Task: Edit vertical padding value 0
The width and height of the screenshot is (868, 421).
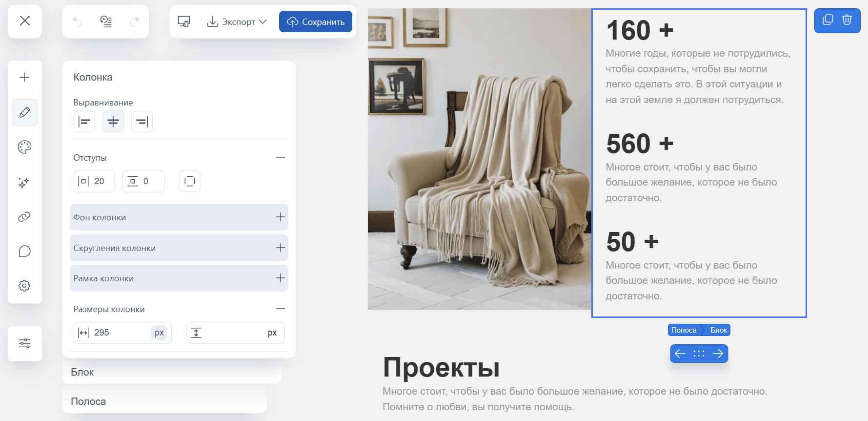Action: coord(143,181)
